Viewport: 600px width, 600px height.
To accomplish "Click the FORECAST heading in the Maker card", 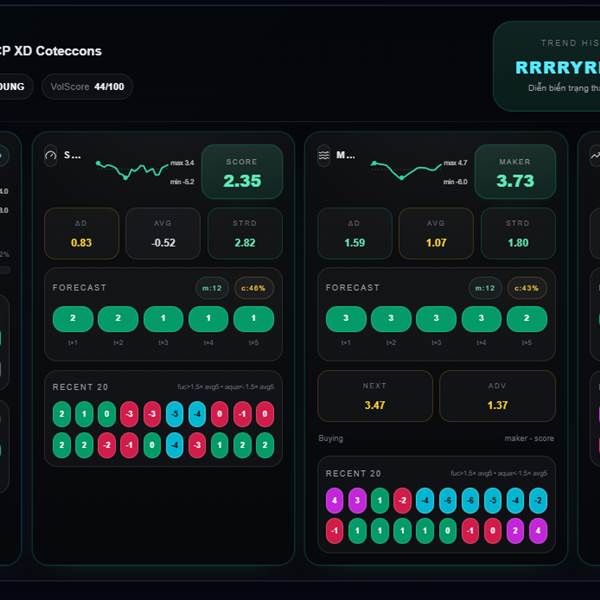I will coord(352,288).
